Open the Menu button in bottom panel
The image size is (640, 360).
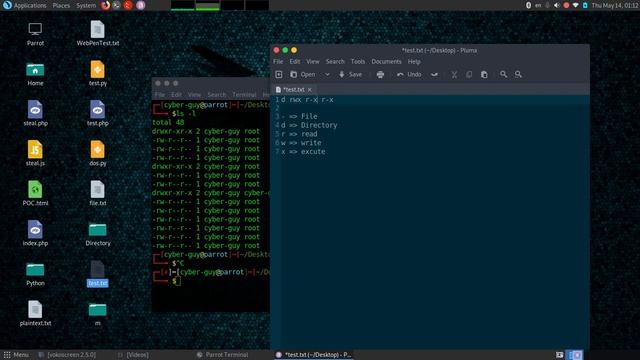click(x=16, y=355)
